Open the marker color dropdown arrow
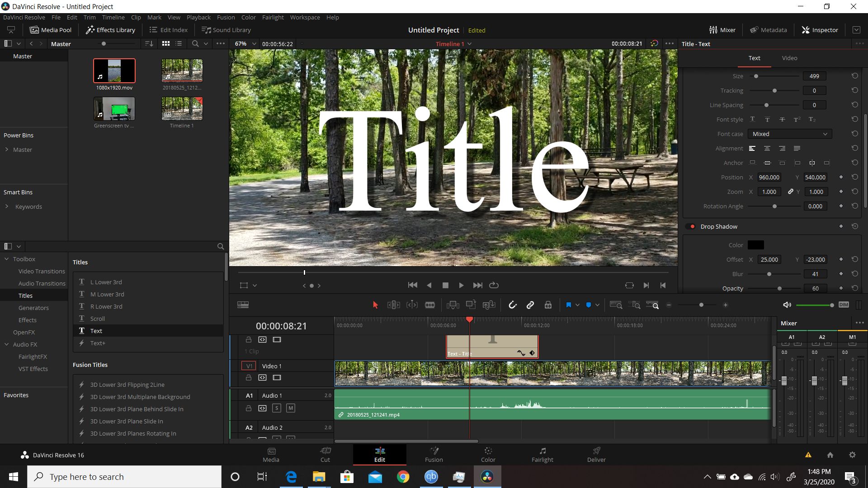 [597, 305]
